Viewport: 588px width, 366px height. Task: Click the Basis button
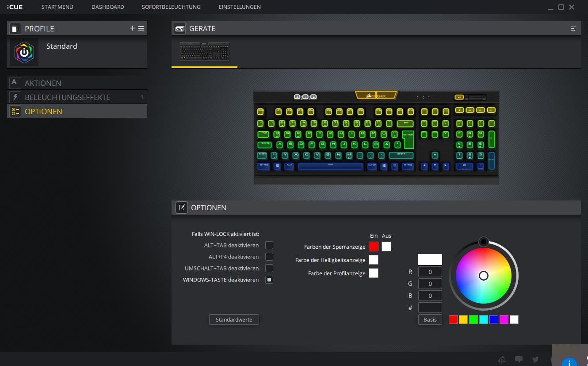click(430, 320)
